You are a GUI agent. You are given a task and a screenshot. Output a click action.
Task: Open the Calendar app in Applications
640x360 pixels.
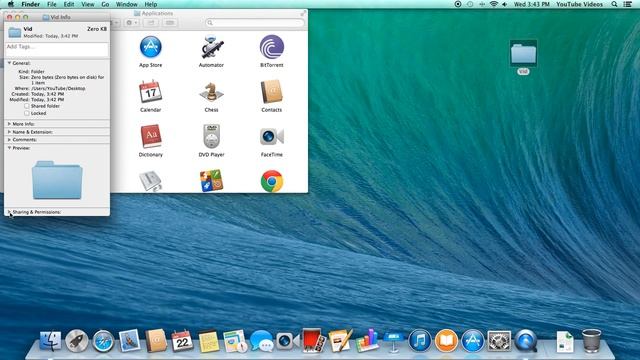151,92
